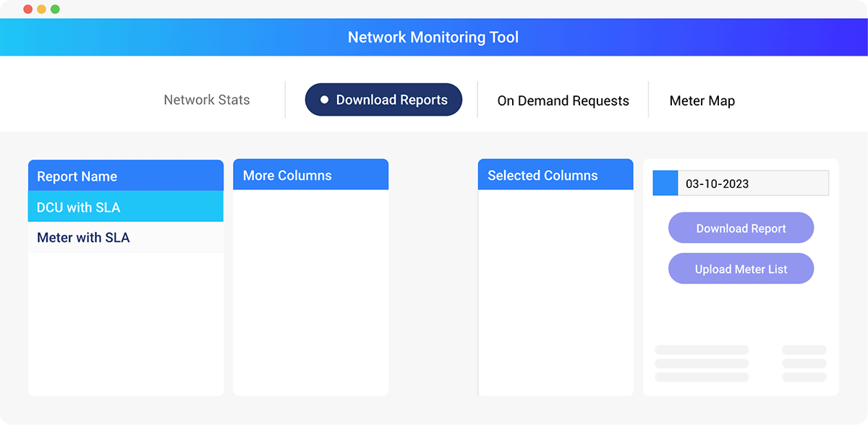Switch to the Network Stats tab
This screenshot has height=425, width=868.
coord(207,100)
